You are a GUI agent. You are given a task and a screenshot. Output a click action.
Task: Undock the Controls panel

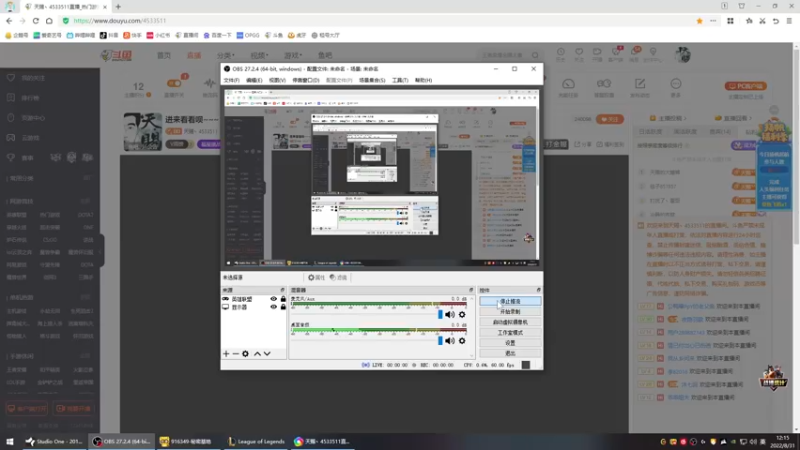click(538, 290)
